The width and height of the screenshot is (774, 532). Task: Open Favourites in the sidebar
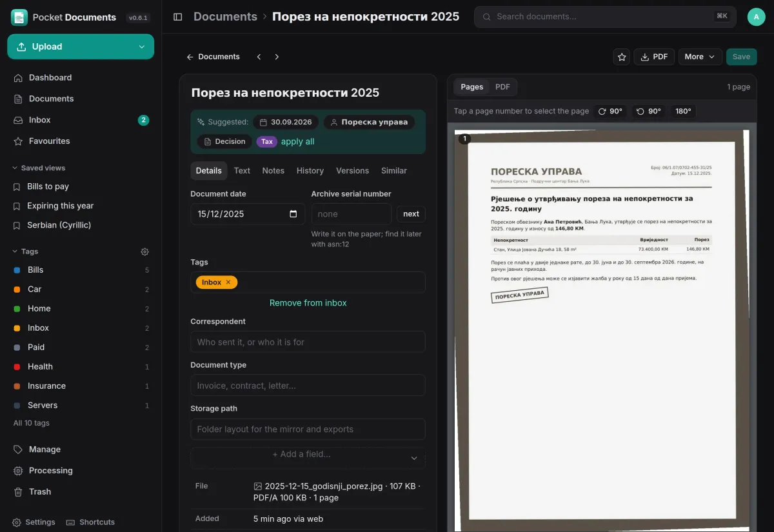(x=81, y=141)
